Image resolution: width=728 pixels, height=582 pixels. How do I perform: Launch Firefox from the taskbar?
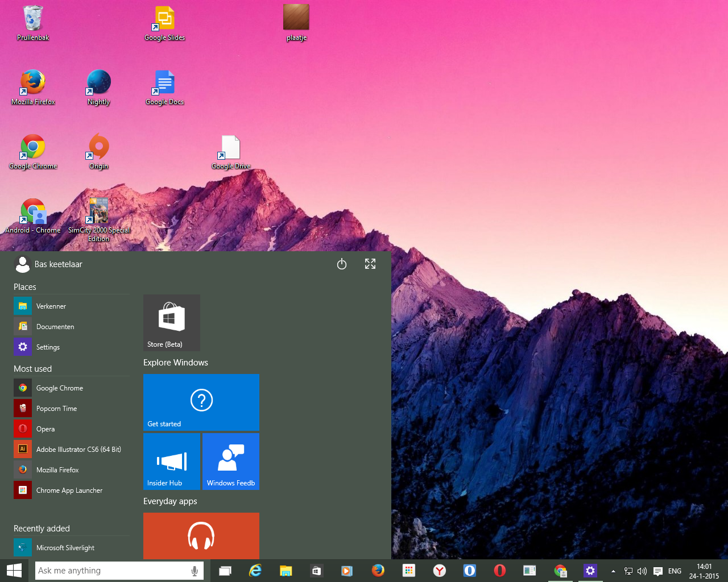tap(378, 571)
